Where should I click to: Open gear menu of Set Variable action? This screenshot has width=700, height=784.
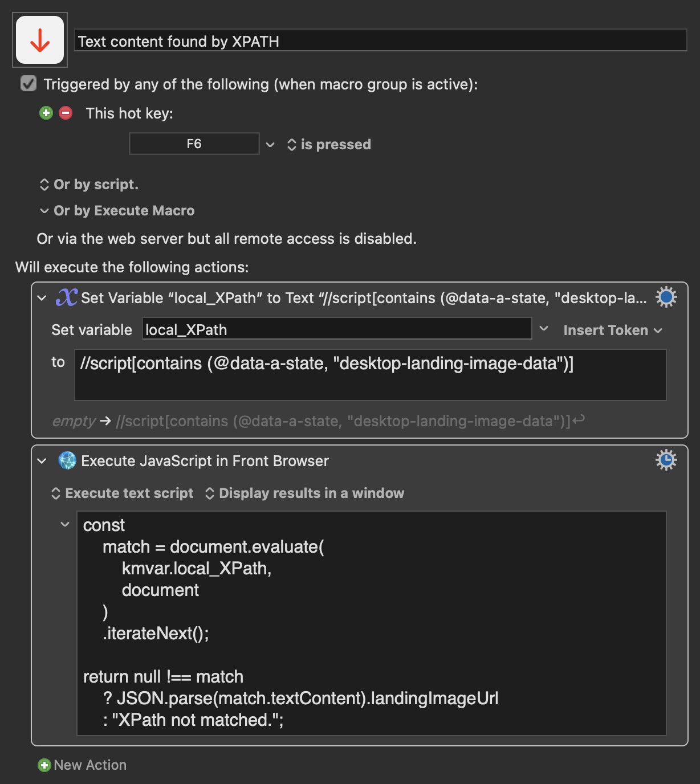point(666,297)
